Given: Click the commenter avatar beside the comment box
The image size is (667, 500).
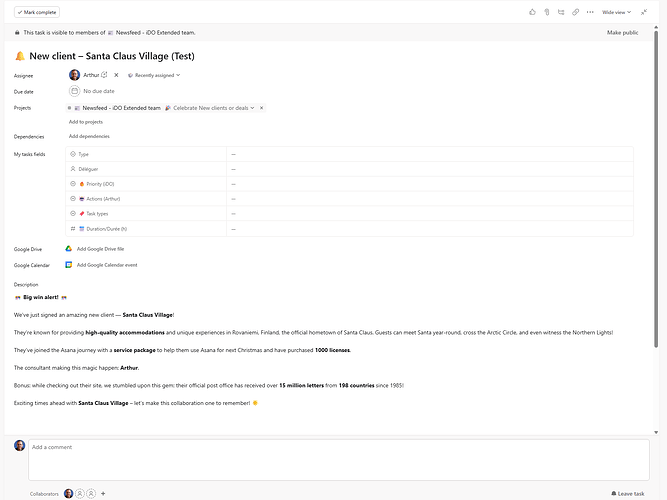Looking at the screenshot, I should 20,446.
